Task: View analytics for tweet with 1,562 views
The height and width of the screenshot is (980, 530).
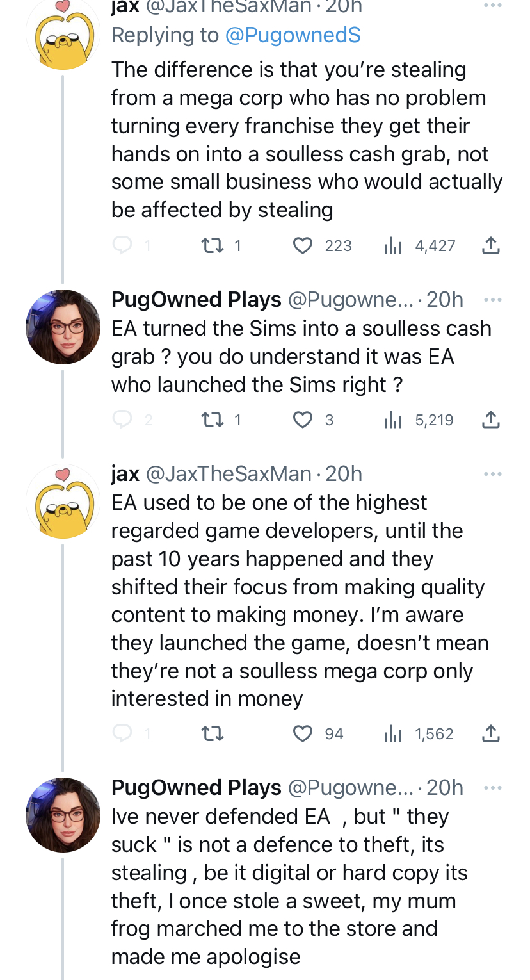Action: (x=419, y=733)
